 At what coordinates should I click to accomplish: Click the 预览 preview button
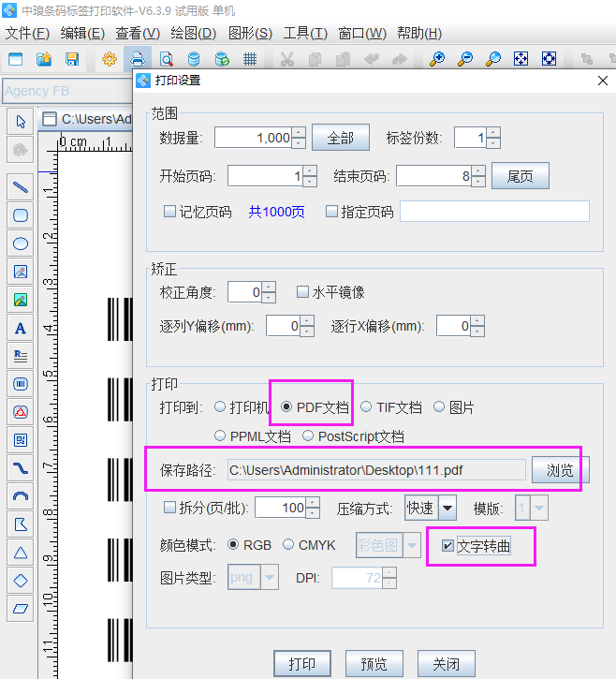(x=374, y=664)
